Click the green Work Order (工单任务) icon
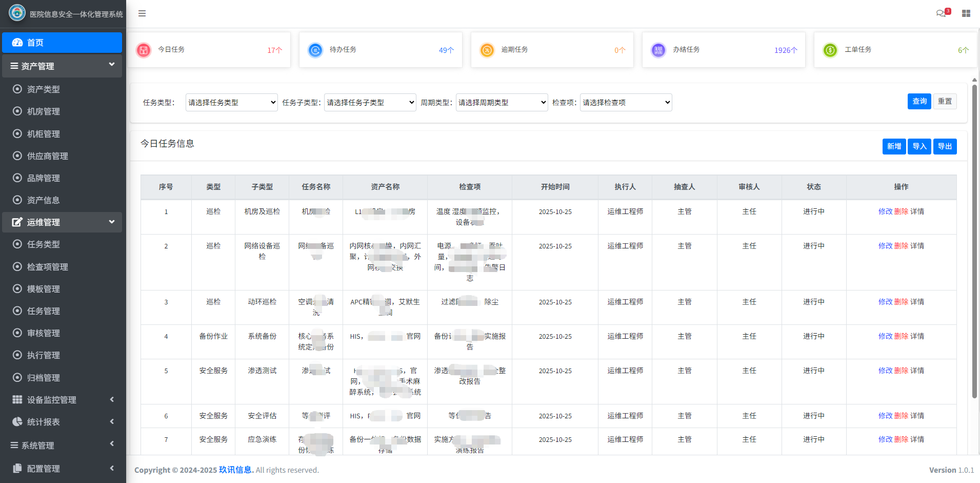Viewport: 980px width, 483px height. [x=830, y=50]
